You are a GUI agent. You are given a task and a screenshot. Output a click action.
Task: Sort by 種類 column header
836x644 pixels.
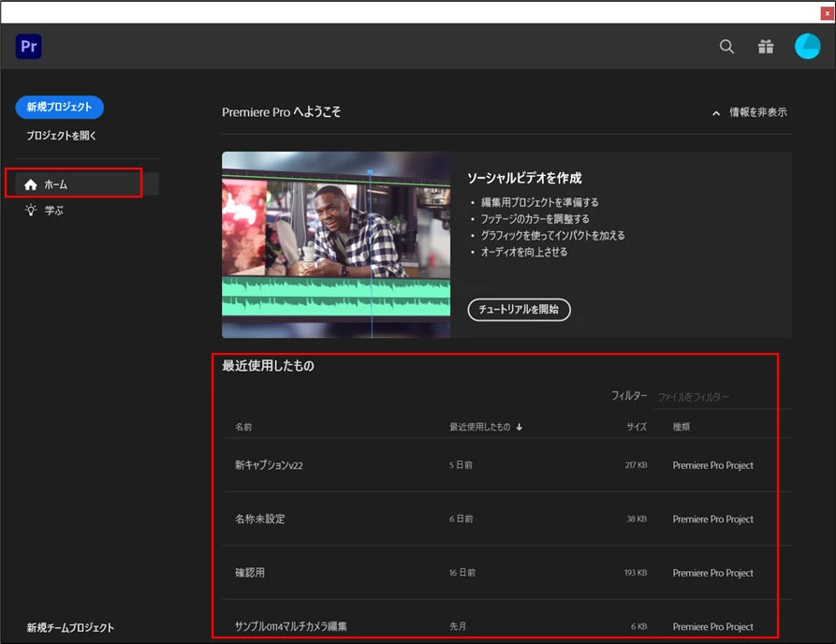(682, 427)
